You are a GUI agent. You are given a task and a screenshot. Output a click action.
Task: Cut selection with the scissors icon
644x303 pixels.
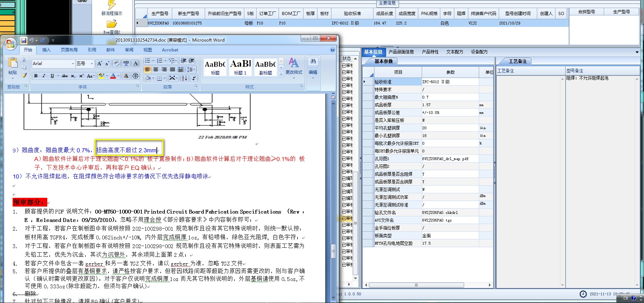pos(24,60)
